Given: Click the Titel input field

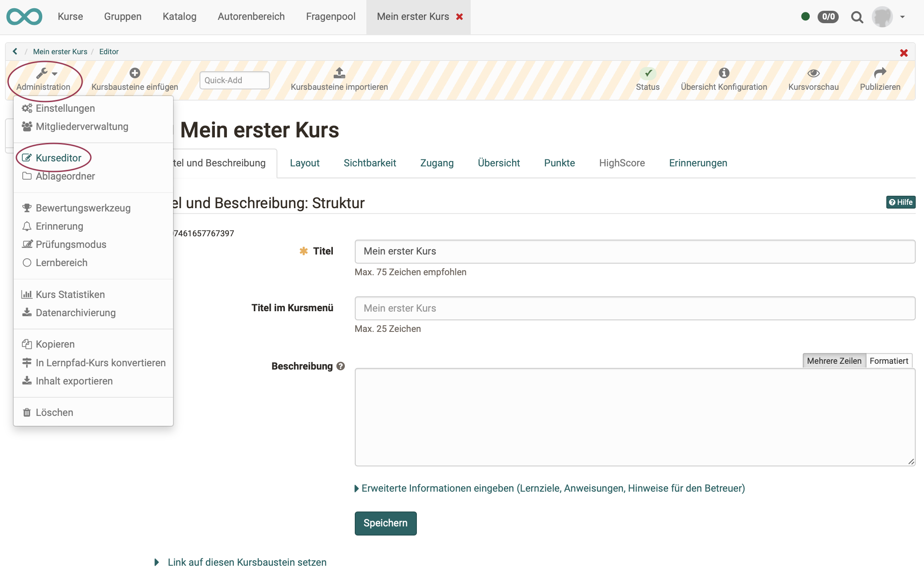Looking at the screenshot, I should [x=635, y=252].
